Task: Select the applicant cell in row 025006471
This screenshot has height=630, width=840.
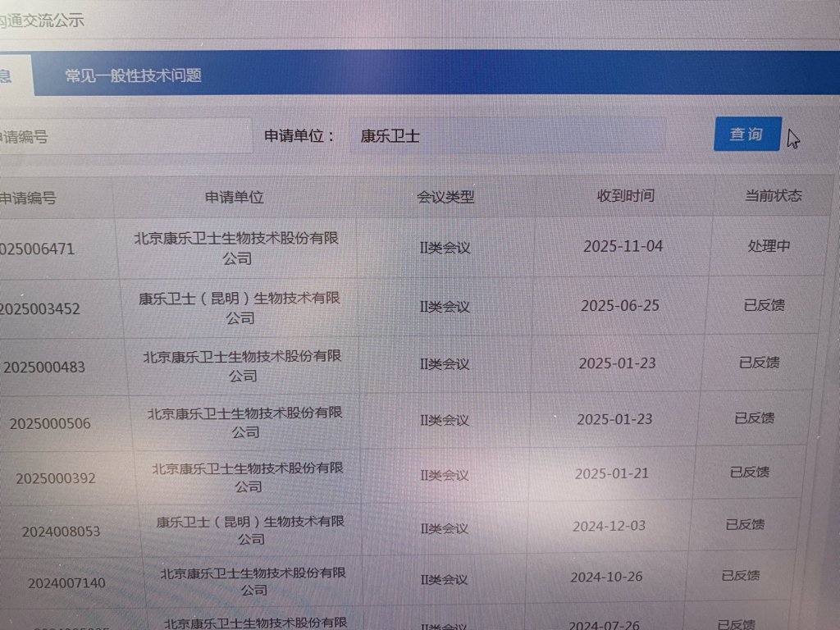Action: (x=236, y=248)
